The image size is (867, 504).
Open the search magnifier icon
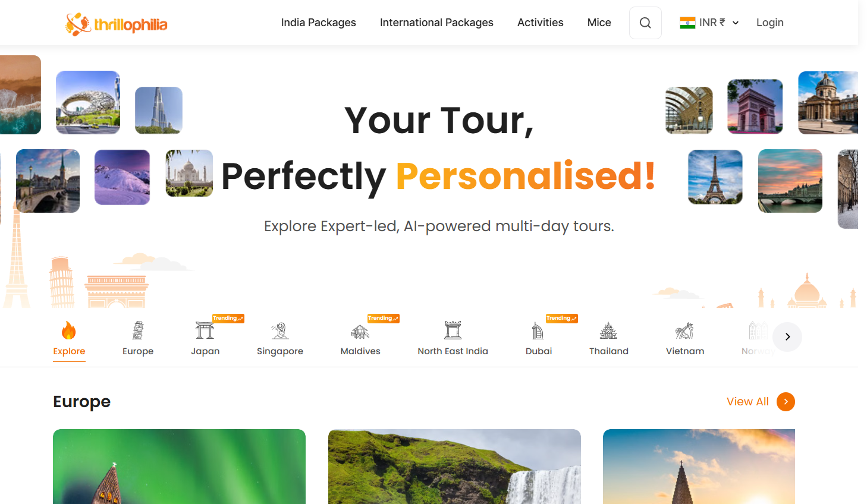pos(645,23)
